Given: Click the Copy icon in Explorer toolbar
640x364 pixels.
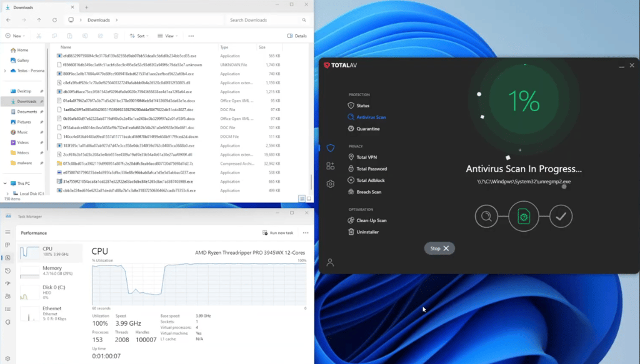Looking at the screenshot, I should pos(54,36).
